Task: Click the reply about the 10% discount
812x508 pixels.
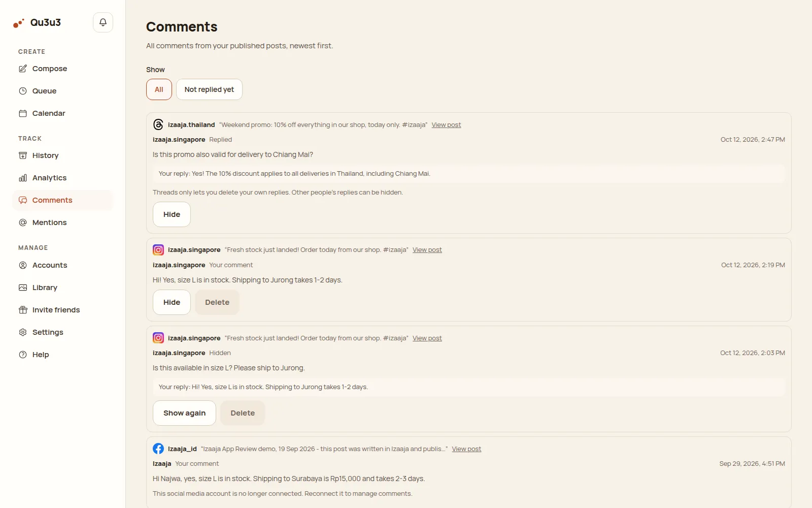Action: click(468, 174)
